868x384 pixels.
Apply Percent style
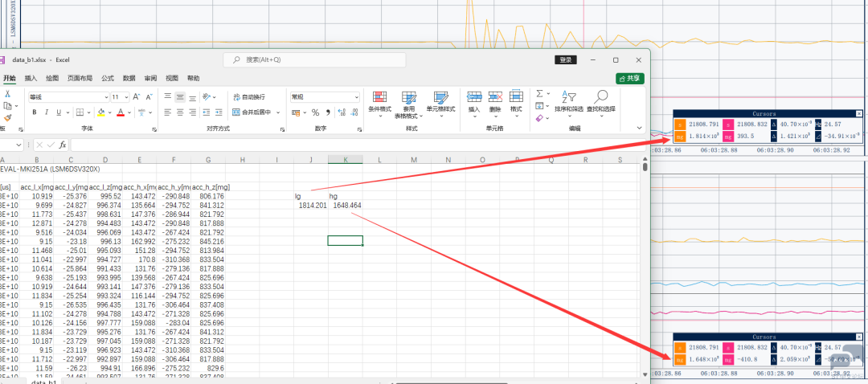315,112
